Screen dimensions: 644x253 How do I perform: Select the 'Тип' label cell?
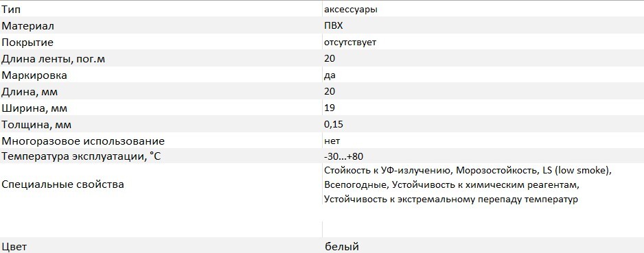tap(11, 10)
